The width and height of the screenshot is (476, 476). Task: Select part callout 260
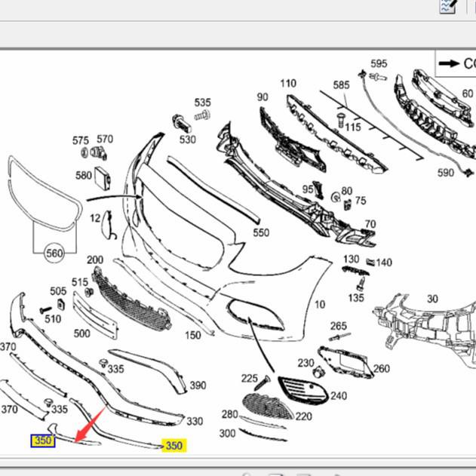[382, 368]
